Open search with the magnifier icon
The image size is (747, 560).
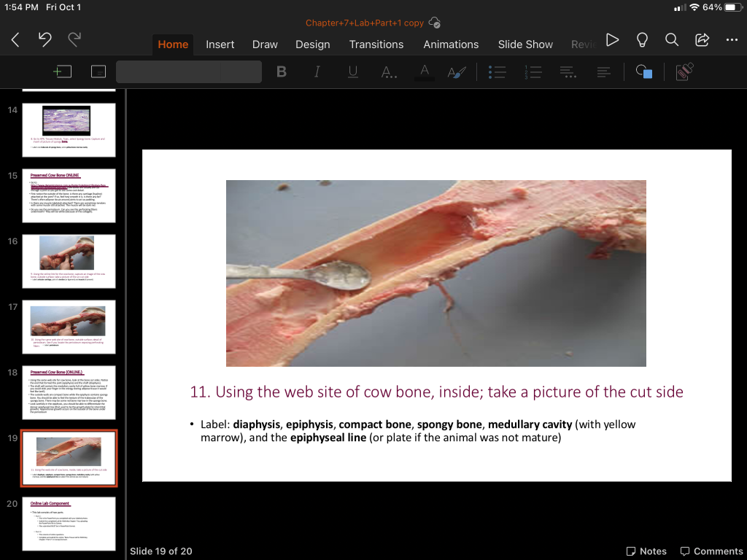click(672, 40)
